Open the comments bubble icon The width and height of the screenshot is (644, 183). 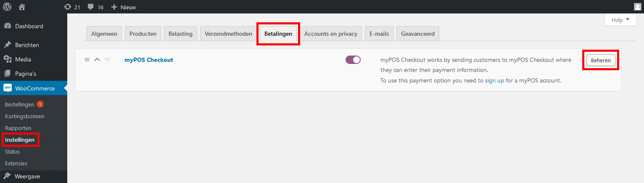91,7
